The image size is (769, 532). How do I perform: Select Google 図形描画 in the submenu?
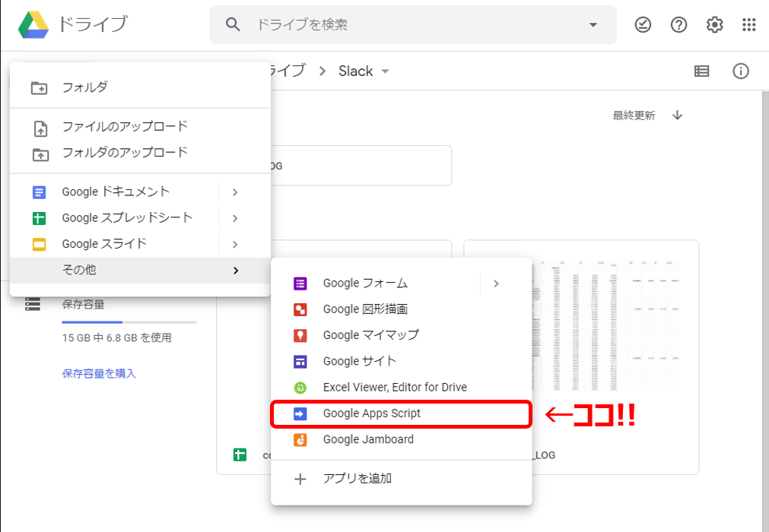[x=401, y=309]
